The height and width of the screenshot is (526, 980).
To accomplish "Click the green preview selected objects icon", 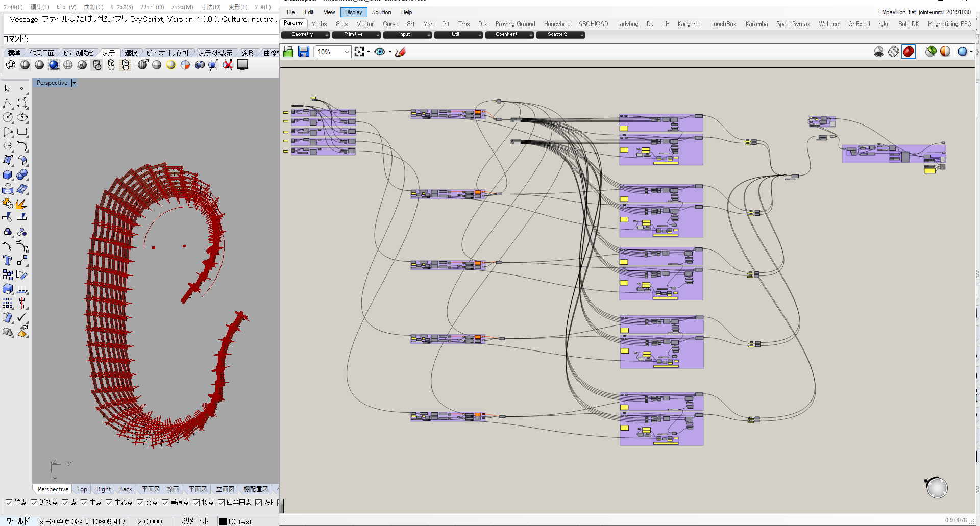I will [x=931, y=52].
